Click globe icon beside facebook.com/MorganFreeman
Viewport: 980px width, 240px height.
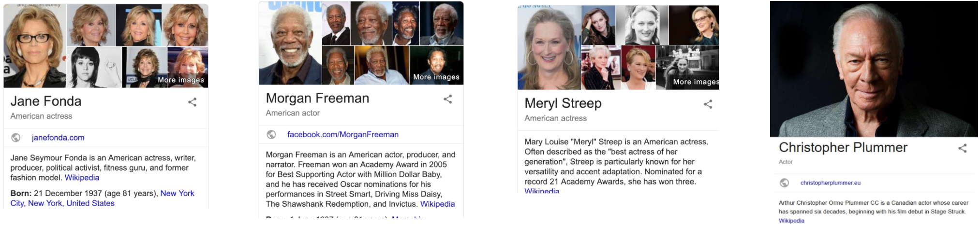point(271,134)
